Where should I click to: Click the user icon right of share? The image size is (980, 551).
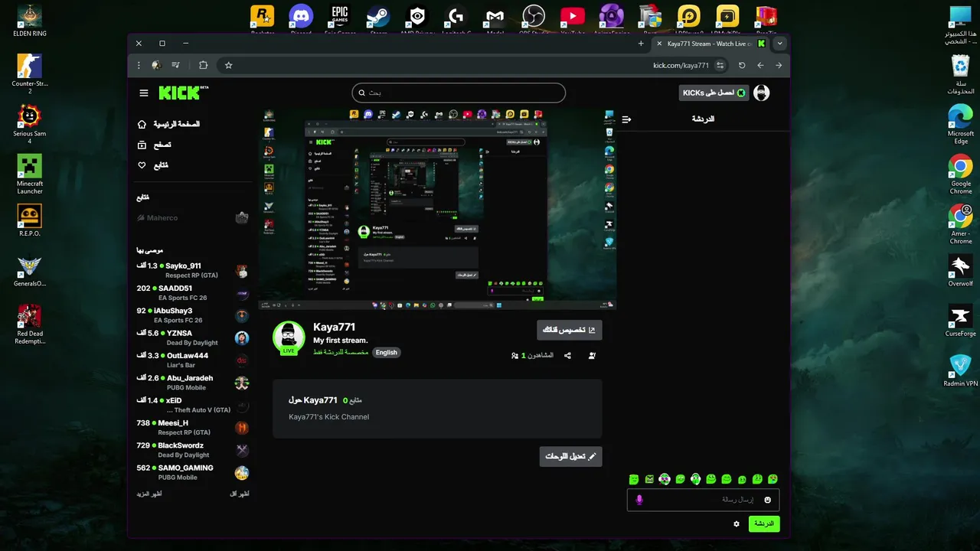pyautogui.click(x=592, y=356)
